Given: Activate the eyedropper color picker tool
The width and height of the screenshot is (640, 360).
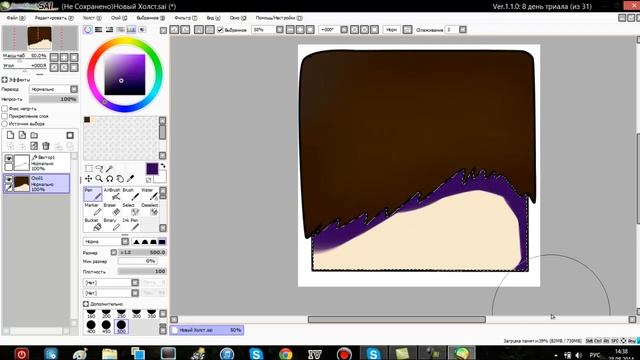Looking at the screenshot, I should coord(130,179).
